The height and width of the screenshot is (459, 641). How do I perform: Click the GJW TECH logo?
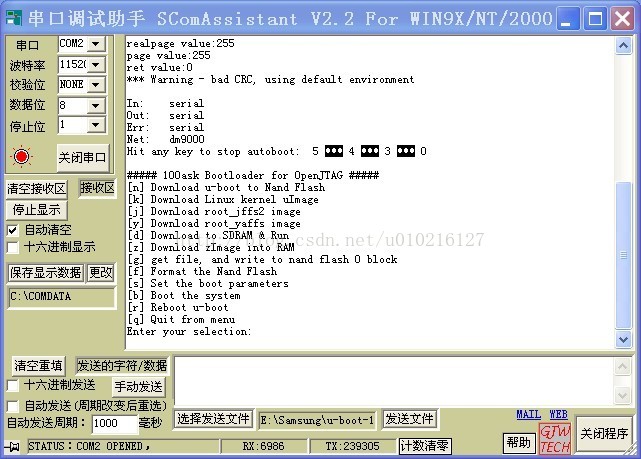(554, 439)
